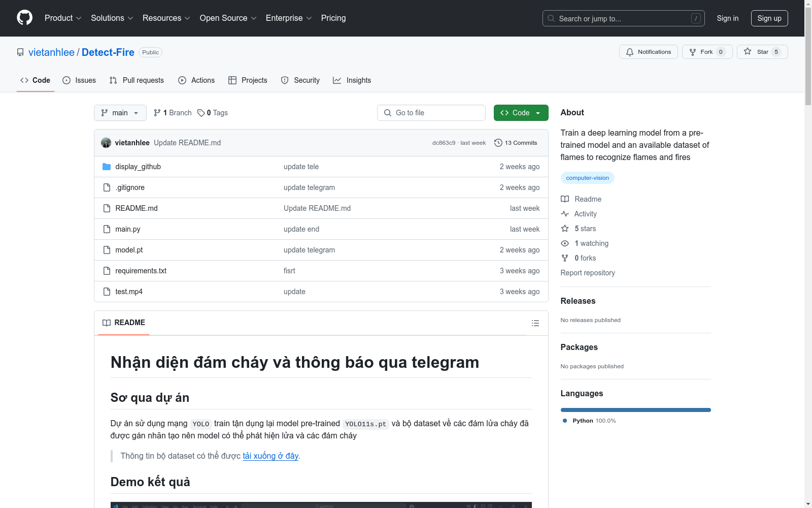Click the file icon for README.md
This screenshot has height=508, width=812.
click(x=107, y=208)
